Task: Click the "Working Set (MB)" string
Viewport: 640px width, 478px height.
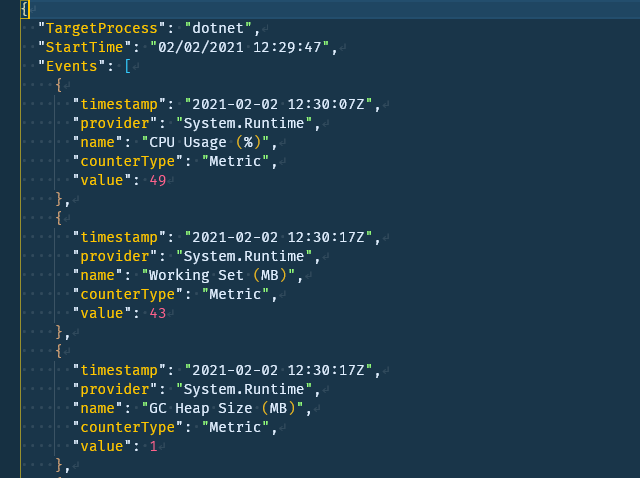Action: click(218, 275)
